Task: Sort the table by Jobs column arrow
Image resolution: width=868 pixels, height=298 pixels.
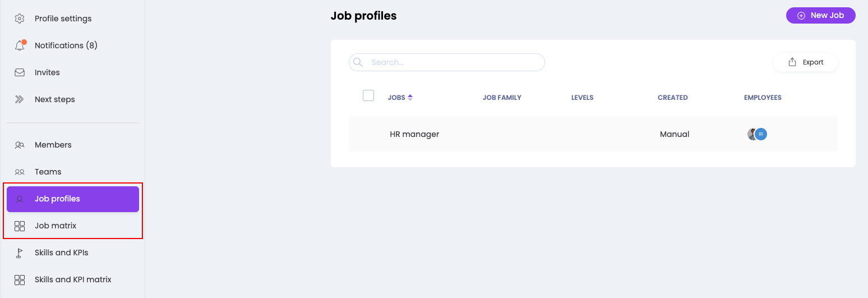Action: pos(410,98)
